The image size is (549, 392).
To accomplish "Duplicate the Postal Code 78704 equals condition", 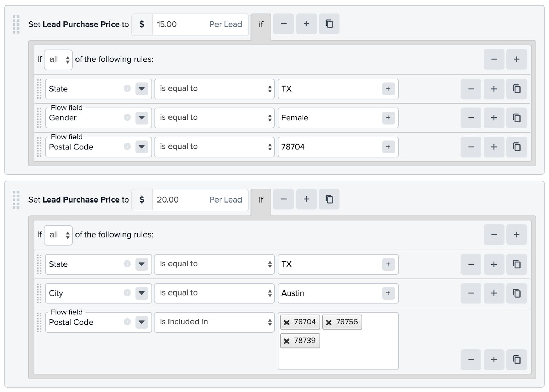I will click(516, 147).
